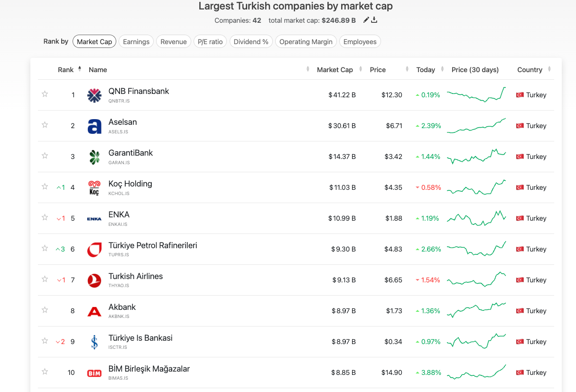Click the GarantiBank logo icon
This screenshot has height=392, width=576.
click(x=94, y=157)
